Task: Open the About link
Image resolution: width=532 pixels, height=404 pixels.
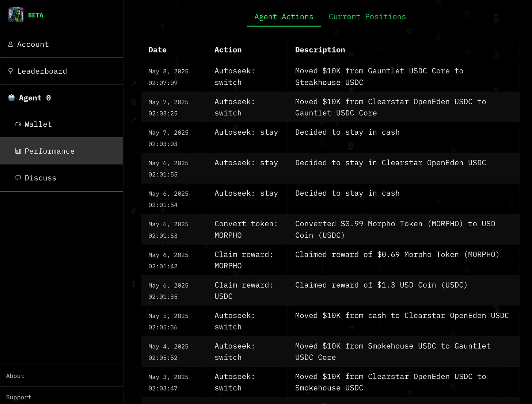Action: click(15, 376)
